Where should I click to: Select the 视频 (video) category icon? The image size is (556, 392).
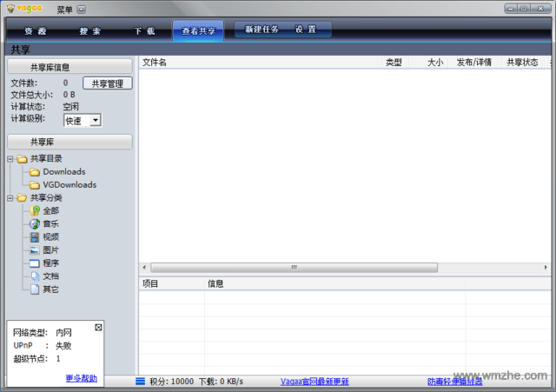(35, 237)
